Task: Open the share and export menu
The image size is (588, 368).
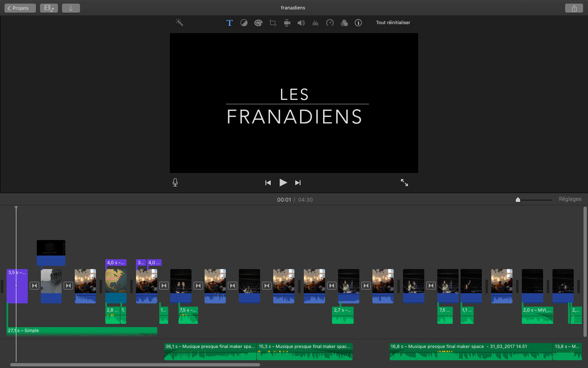Action: tap(574, 8)
